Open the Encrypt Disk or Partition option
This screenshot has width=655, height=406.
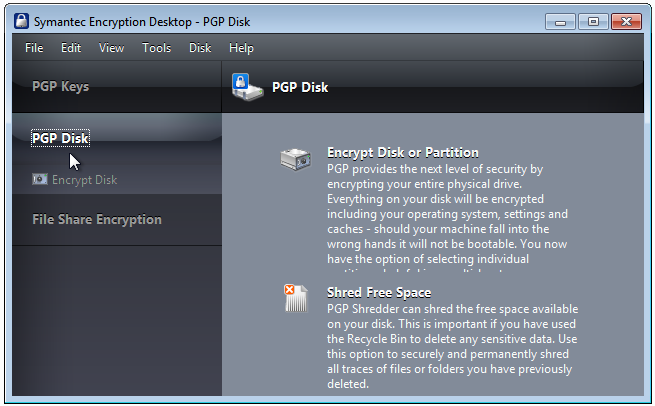click(x=402, y=153)
